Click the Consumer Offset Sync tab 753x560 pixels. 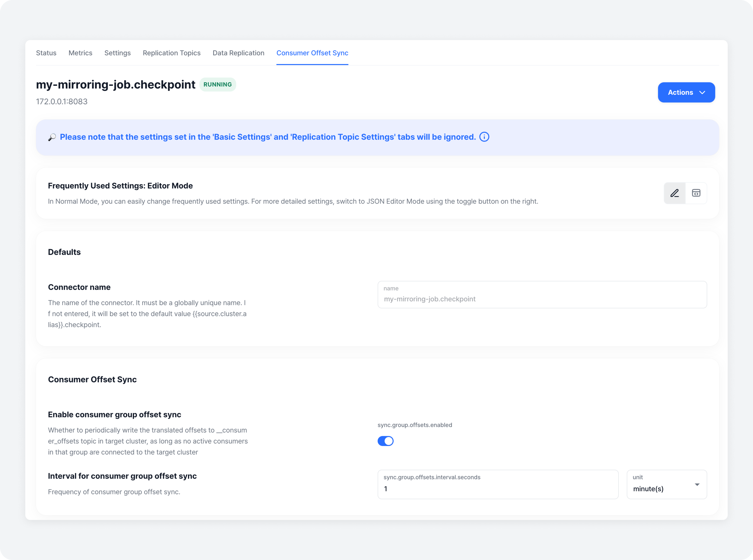[312, 53]
